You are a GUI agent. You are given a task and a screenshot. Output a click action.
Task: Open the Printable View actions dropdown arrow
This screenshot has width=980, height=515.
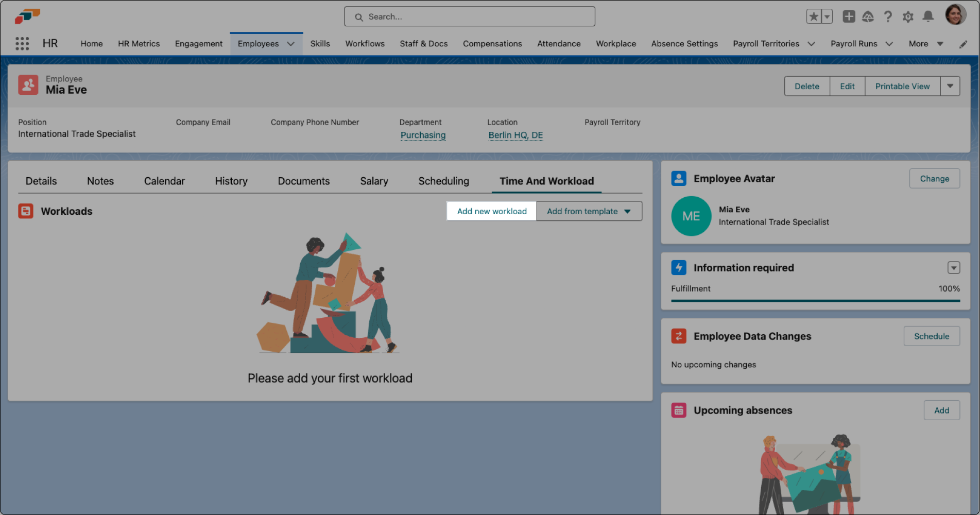[950, 85]
